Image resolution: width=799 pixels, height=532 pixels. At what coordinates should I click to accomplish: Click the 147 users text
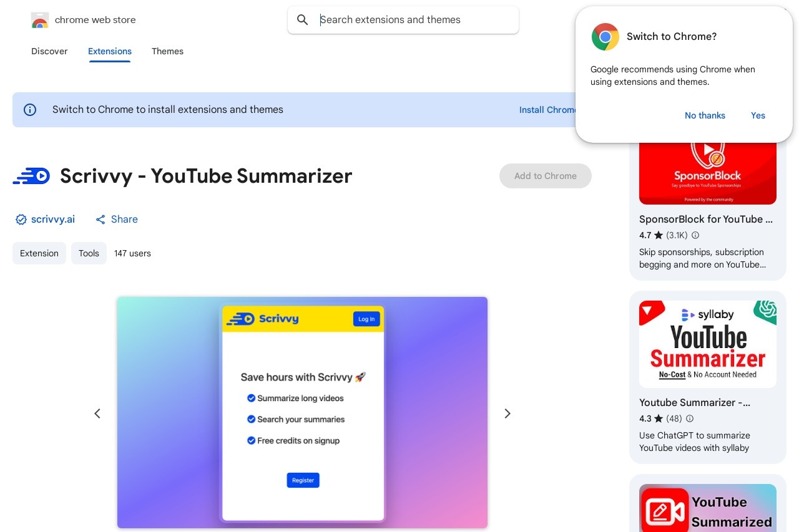pos(132,253)
